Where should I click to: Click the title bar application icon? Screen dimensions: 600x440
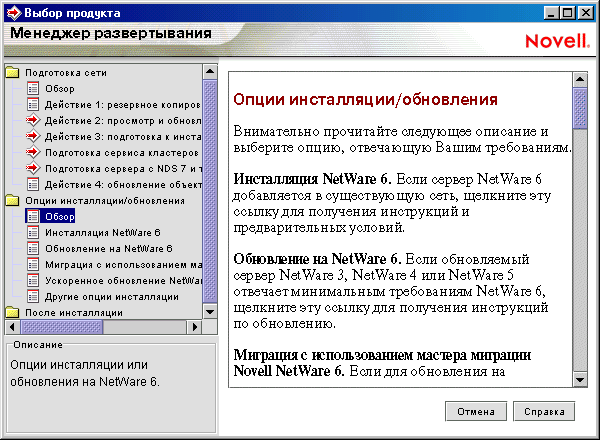tap(14, 13)
